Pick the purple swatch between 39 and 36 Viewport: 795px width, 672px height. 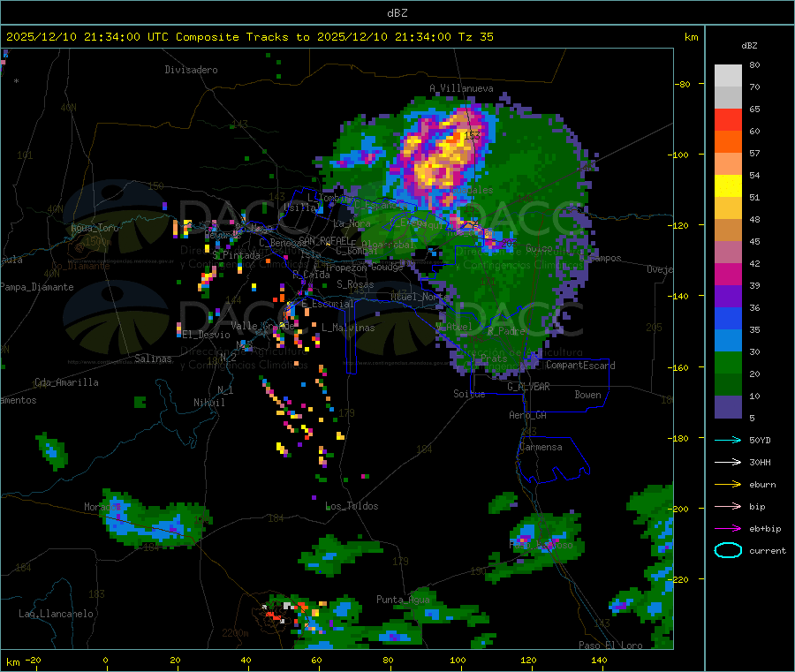point(728,297)
